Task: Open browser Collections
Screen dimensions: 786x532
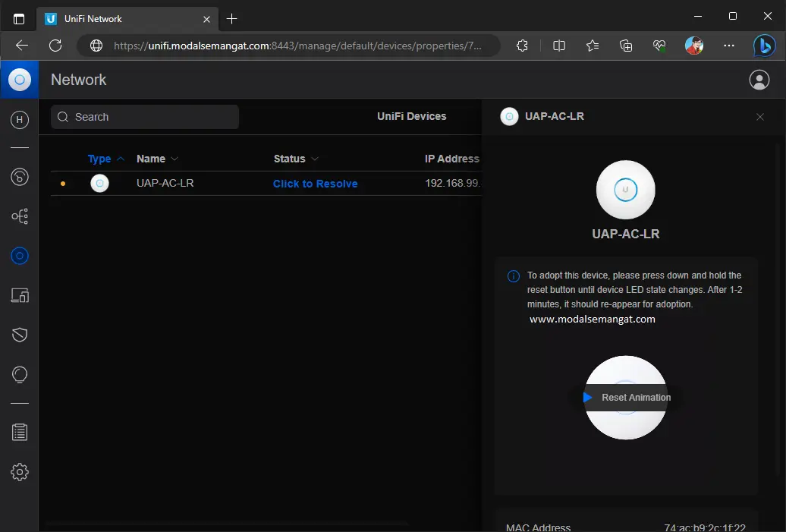Action: coord(626,46)
